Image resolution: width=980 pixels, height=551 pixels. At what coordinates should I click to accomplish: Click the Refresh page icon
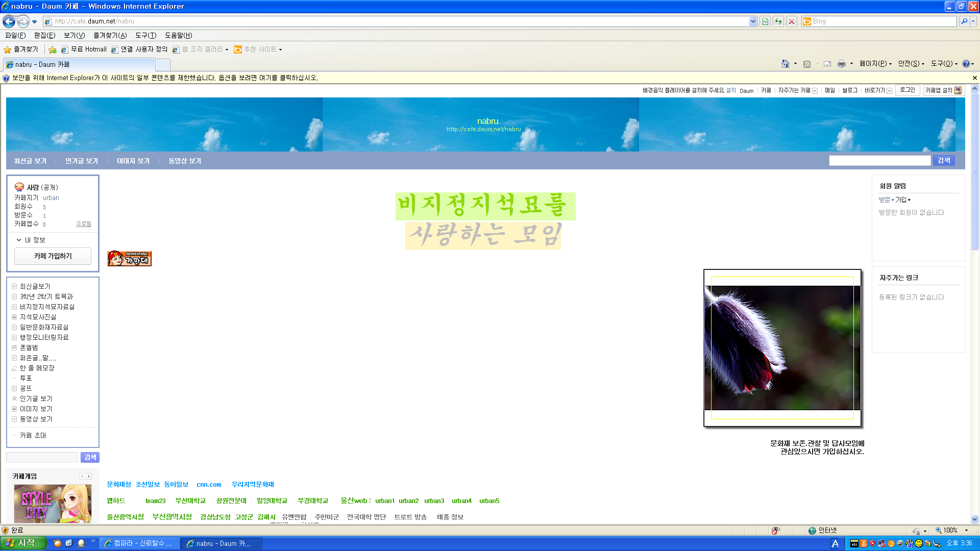(778, 21)
